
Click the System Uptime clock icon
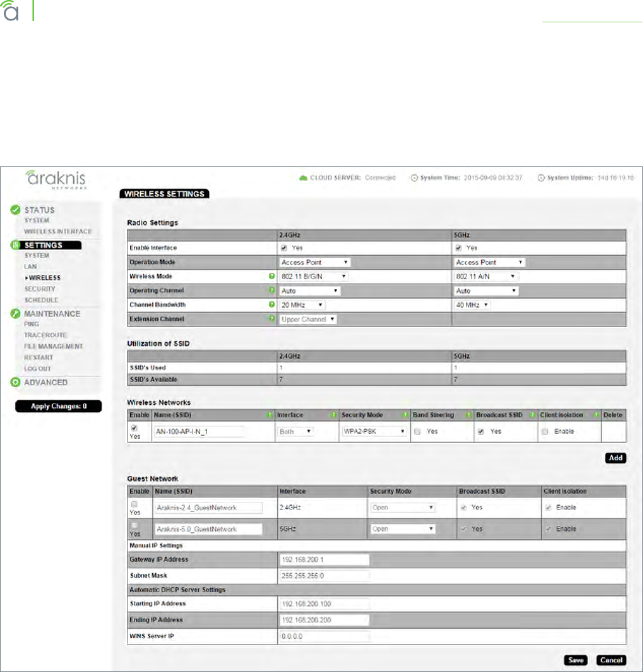[541, 177]
